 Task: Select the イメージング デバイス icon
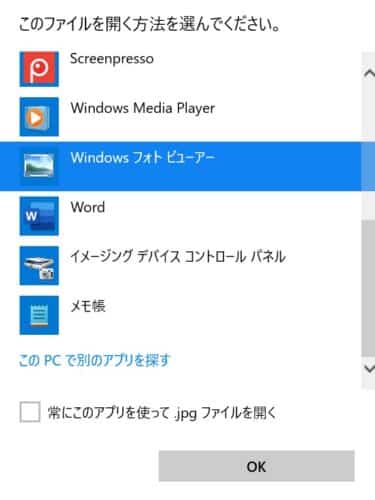(x=39, y=266)
